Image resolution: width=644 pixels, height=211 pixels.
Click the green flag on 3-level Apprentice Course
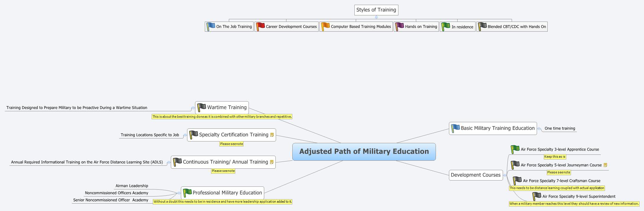pyautogui.click(x=515, y=149)
